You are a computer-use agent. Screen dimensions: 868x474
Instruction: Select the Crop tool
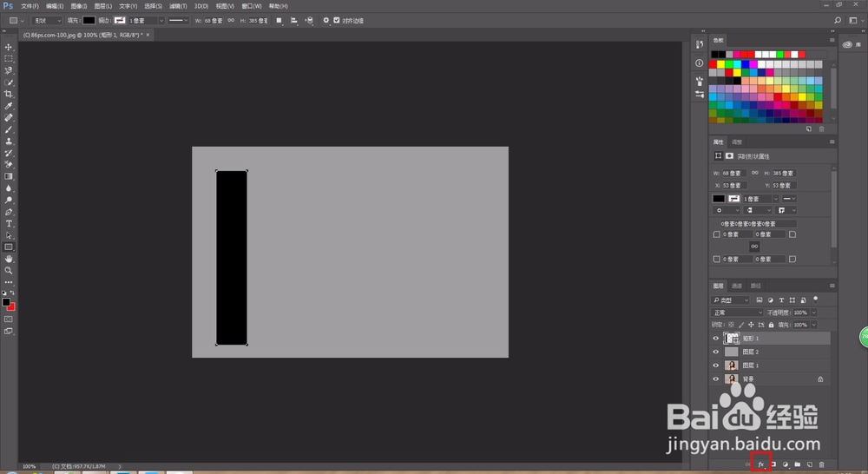(9, 94)
